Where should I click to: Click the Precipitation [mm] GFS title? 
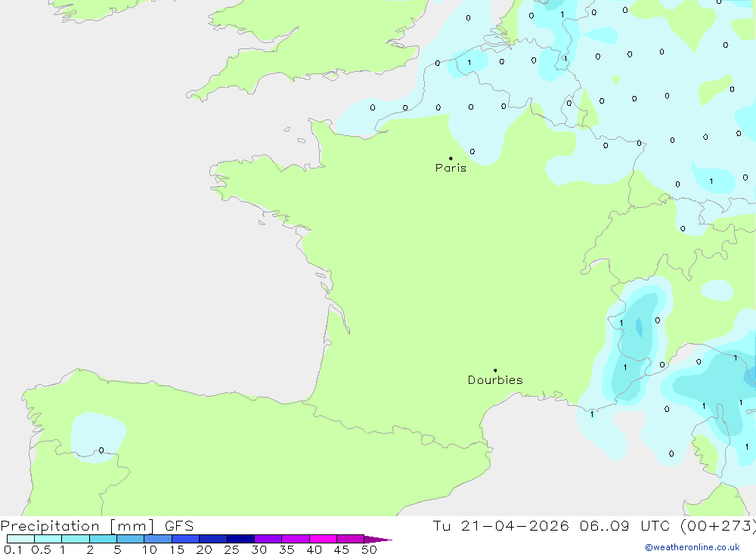click(97, 526)
